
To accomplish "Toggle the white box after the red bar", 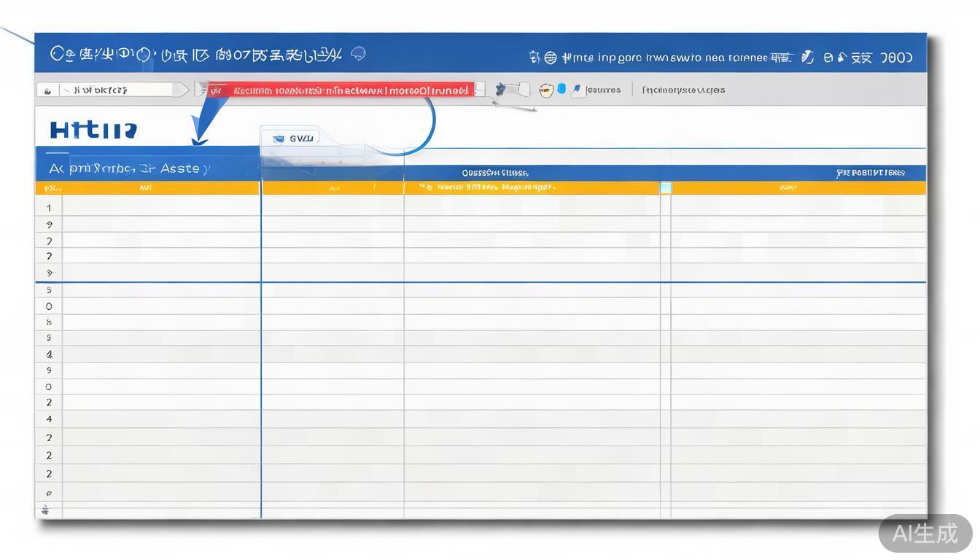I will coord(479,90).
